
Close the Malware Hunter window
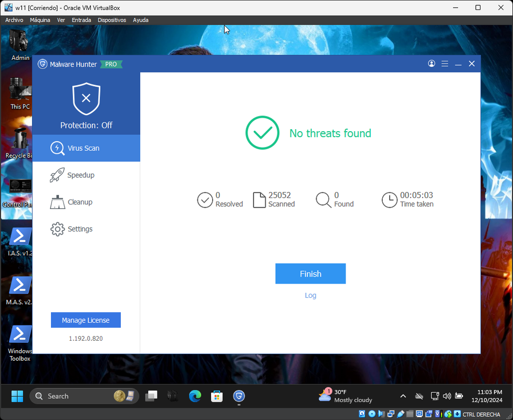472,64
